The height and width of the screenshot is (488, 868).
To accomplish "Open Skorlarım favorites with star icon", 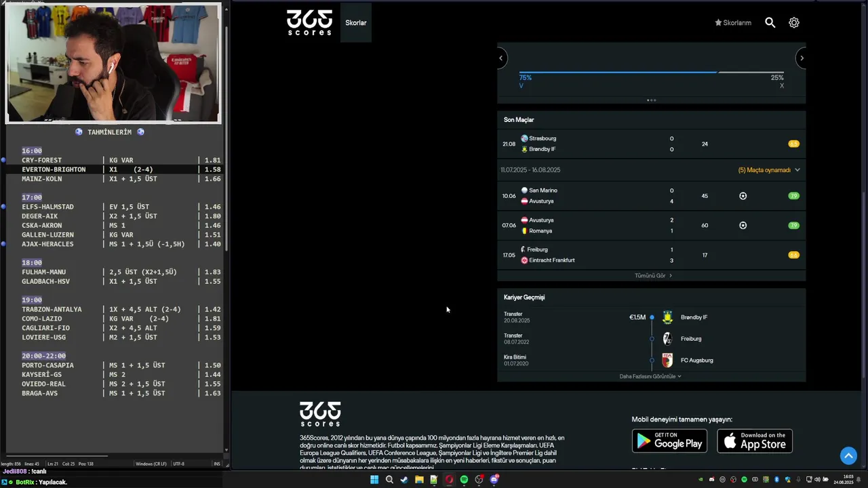I will click(733, 22).
